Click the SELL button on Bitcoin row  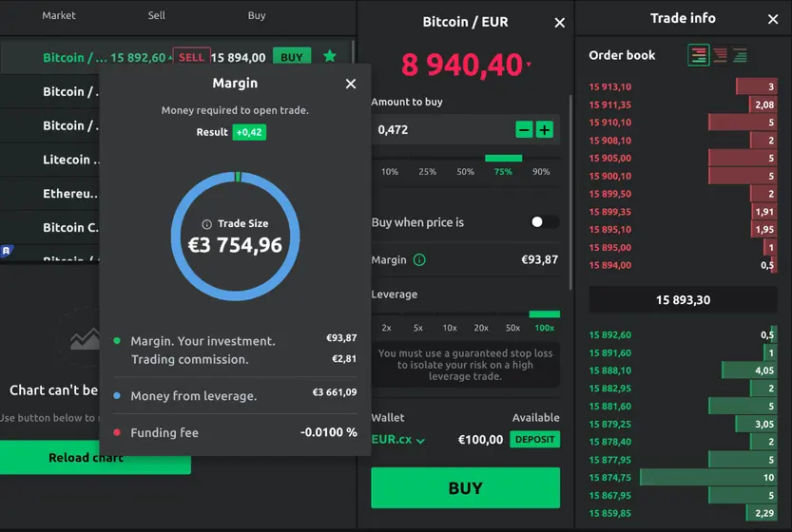(x=191, y=57)
